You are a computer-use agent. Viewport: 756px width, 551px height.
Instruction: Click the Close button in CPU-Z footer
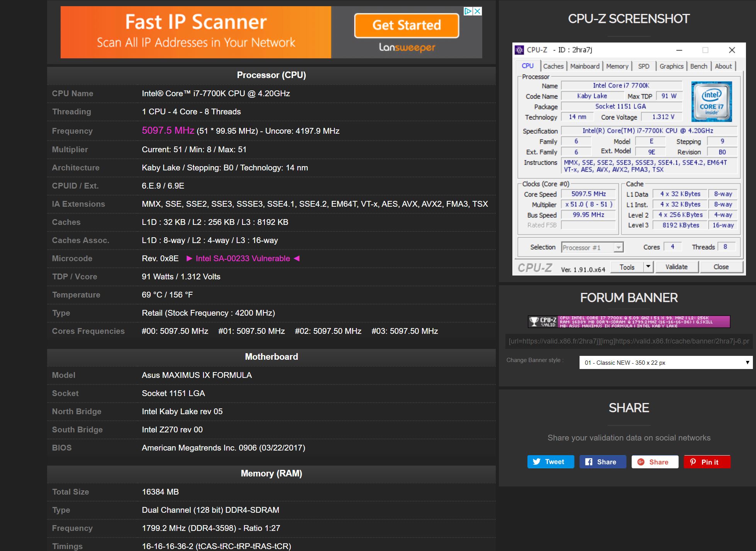(721, 267)
